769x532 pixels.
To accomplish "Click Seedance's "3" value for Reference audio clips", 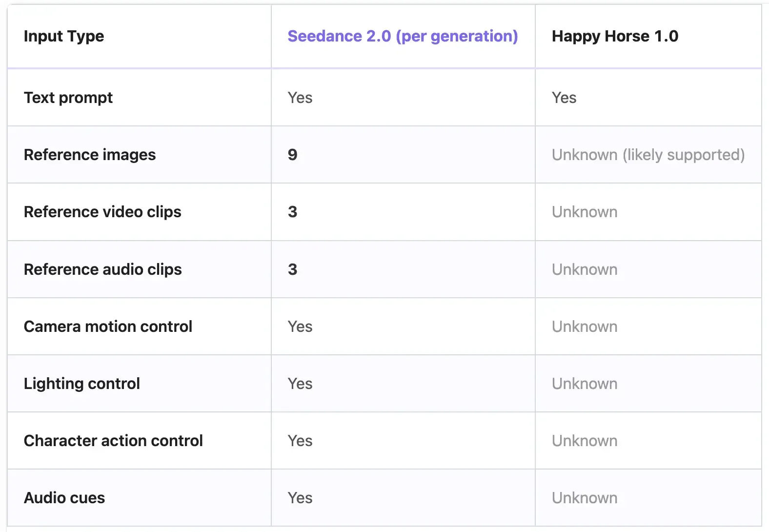I will tap(292, 269).
